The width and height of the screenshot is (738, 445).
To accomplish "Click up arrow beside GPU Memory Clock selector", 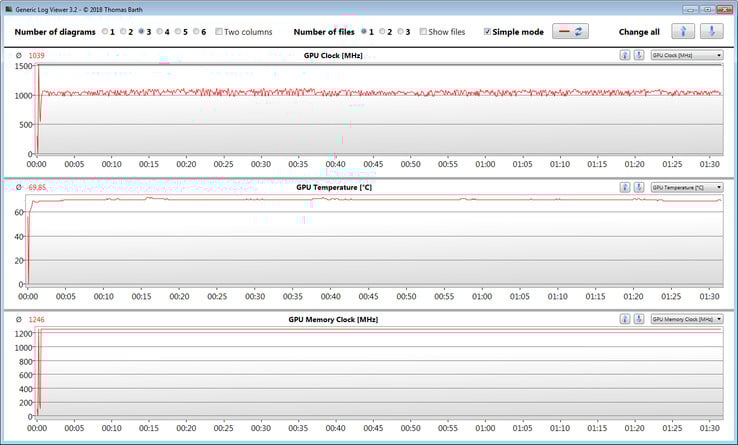I will (x=625, y=319).
